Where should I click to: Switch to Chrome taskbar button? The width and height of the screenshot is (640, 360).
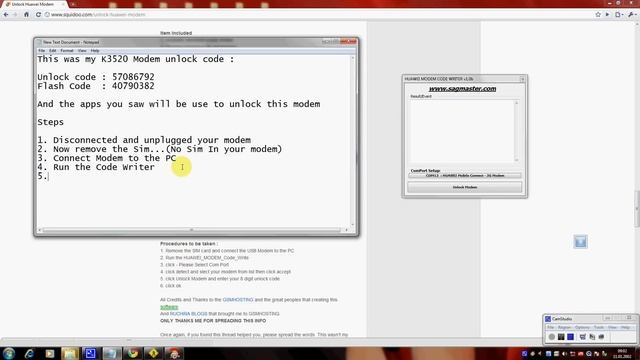[132, 353]
